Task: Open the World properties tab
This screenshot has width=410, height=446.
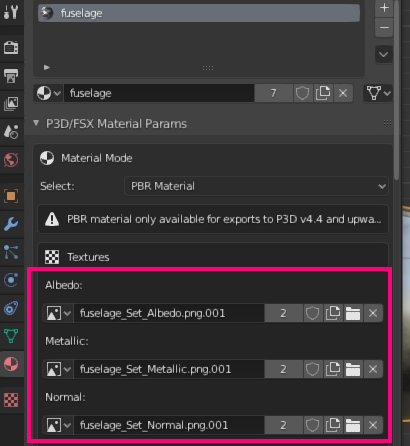Action: tap(11, 160)
